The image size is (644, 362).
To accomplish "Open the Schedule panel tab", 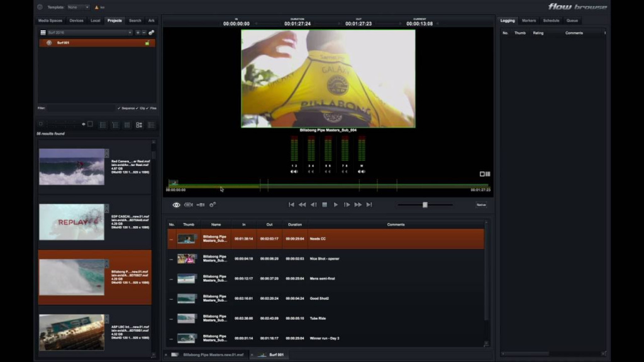I will 551,21.
